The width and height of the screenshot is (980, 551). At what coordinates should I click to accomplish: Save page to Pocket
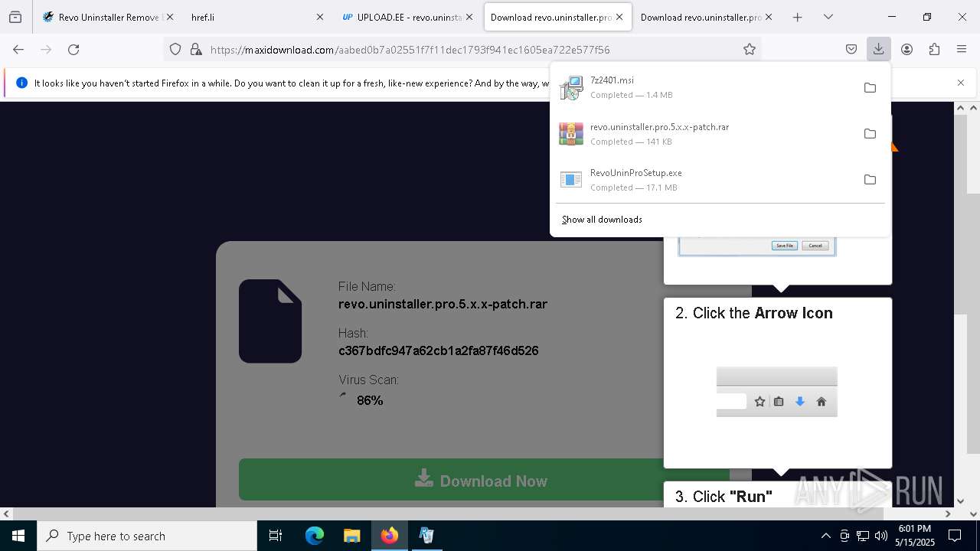(x=851, y=49)
